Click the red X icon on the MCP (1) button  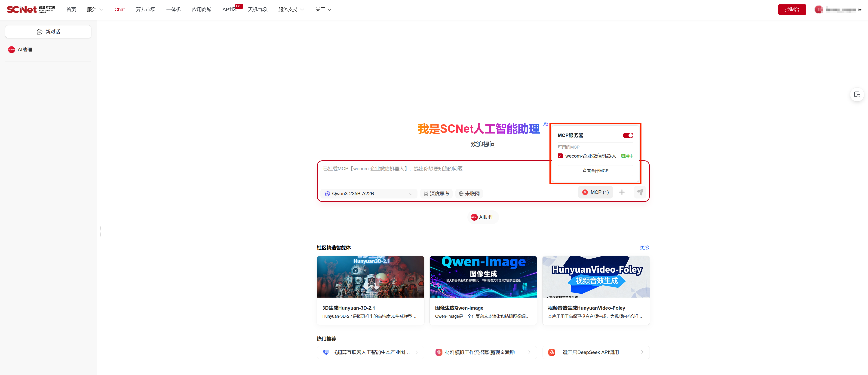(x=585, y=192)
